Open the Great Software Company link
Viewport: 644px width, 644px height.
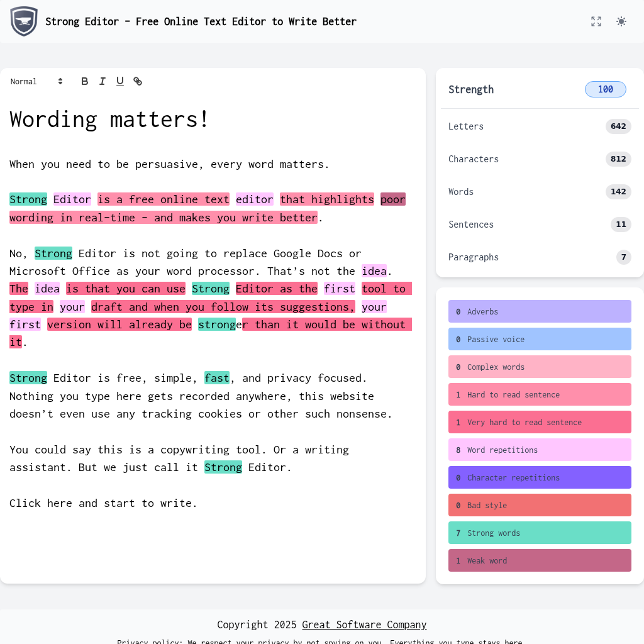[x=364, y=625]
